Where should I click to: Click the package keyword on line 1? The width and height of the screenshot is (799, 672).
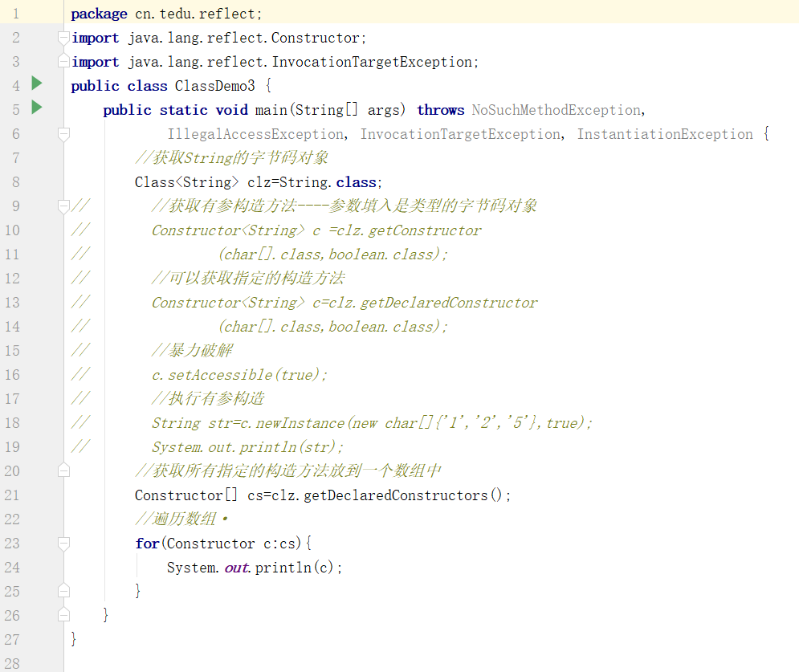(99, 14)
